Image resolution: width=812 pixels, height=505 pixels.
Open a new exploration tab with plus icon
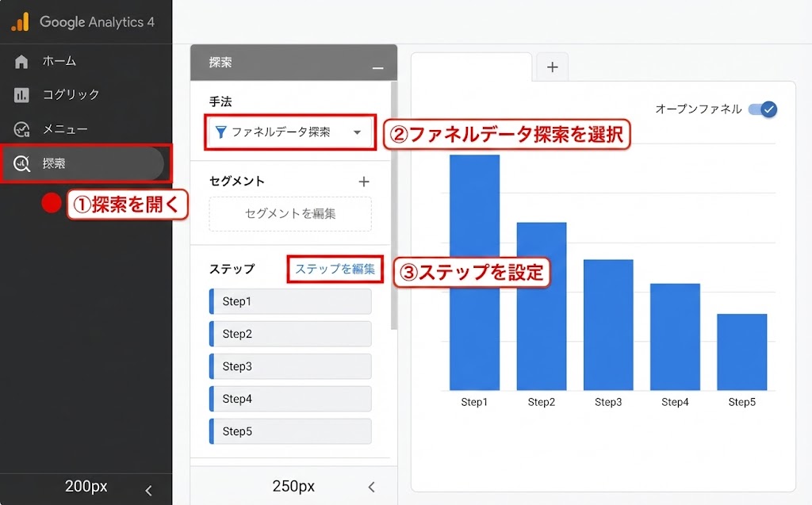point(552,67)
